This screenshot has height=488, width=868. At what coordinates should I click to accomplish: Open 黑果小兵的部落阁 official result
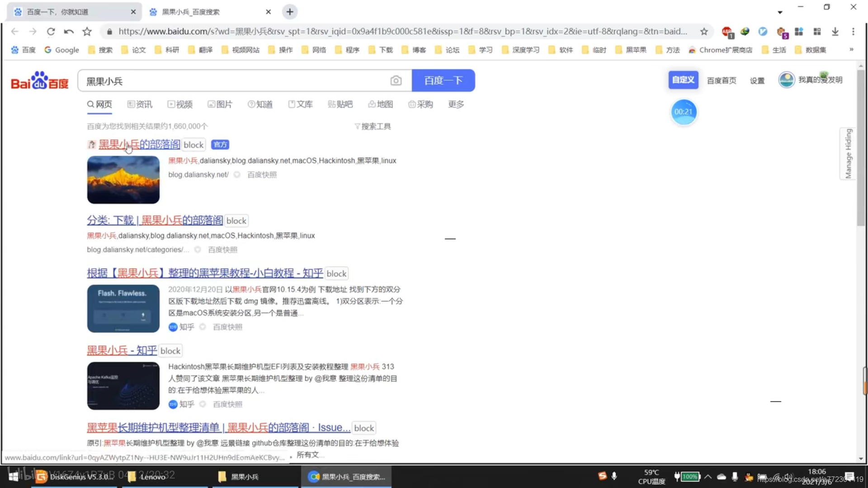point(139,145)
